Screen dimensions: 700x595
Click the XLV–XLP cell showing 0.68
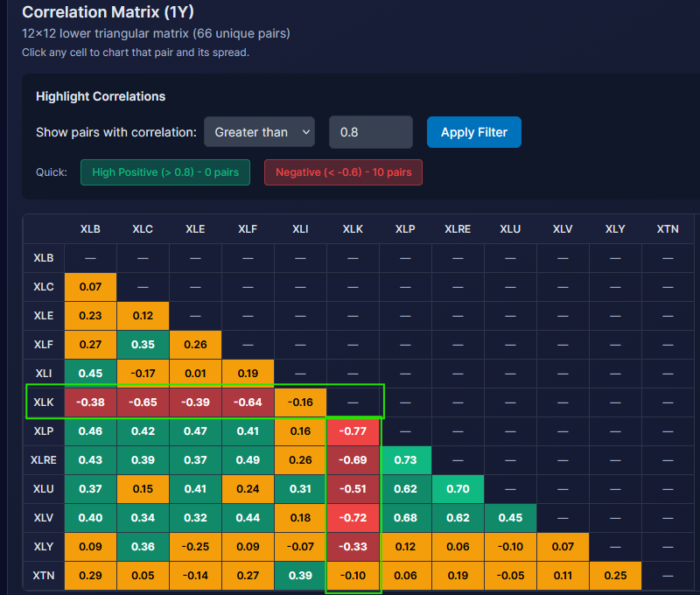[405, 518]
